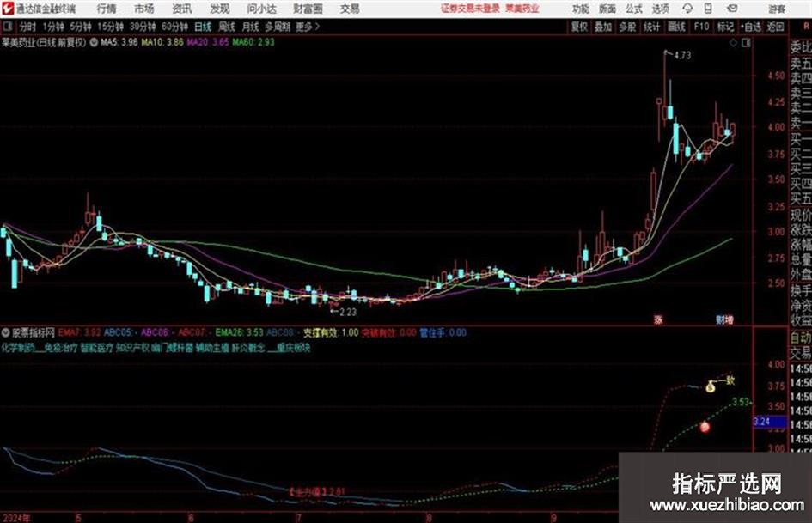Expand the 更多 periods dropdown

[307, 27]
